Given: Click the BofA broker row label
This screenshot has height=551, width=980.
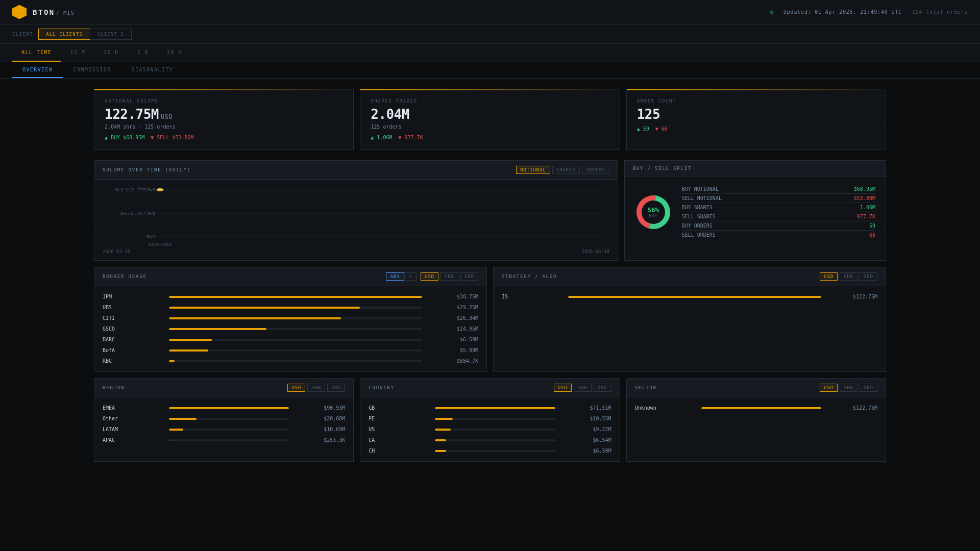Looking at the screenshot, I should coord(109,350).
